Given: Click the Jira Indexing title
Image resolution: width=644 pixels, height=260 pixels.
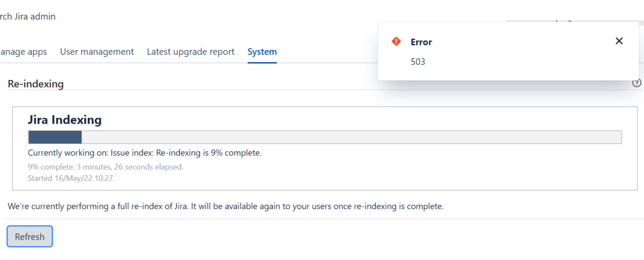Looking at the screenshot, I should click(x=65, y=120).
